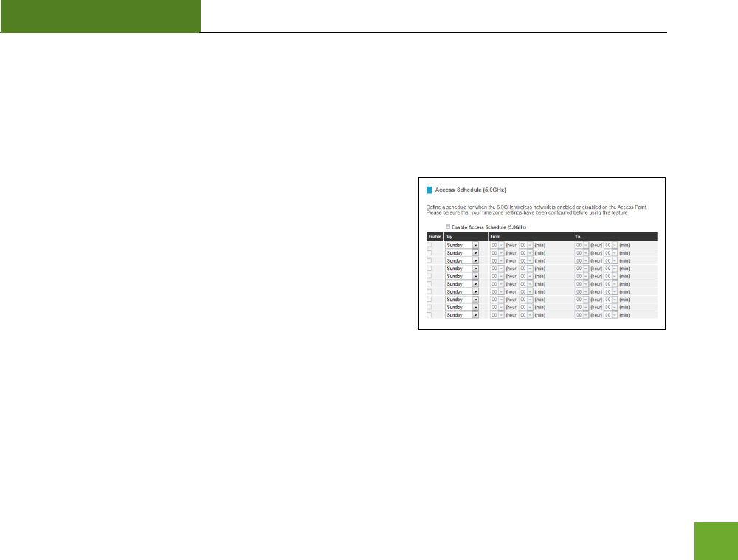Viewport: 738px width, 560px height.
Task: Open the From minute dropdown in the first row
Action: click(525, 245)
